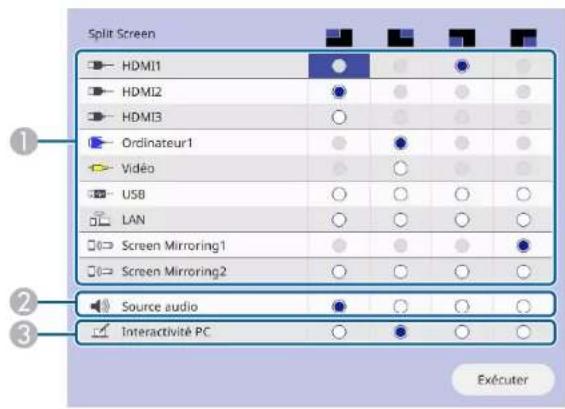Viewport: 565px width, 409px height.
Task: Select USB for the top-right quadrant
Action: point(400,194)
